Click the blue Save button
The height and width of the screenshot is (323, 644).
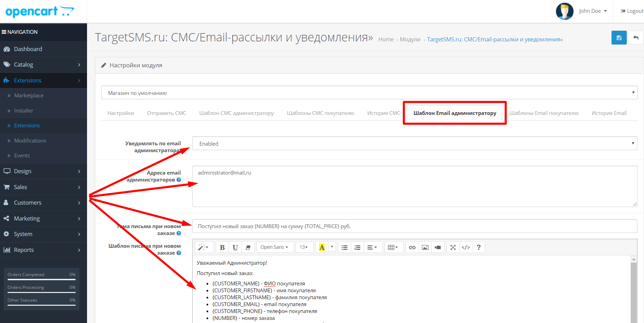tap(619, 38)
